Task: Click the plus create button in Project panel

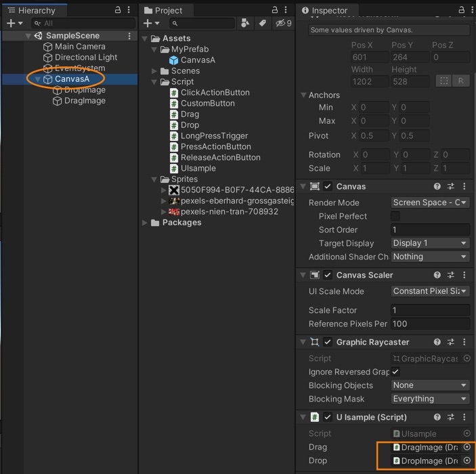Action: pos(148,23)
